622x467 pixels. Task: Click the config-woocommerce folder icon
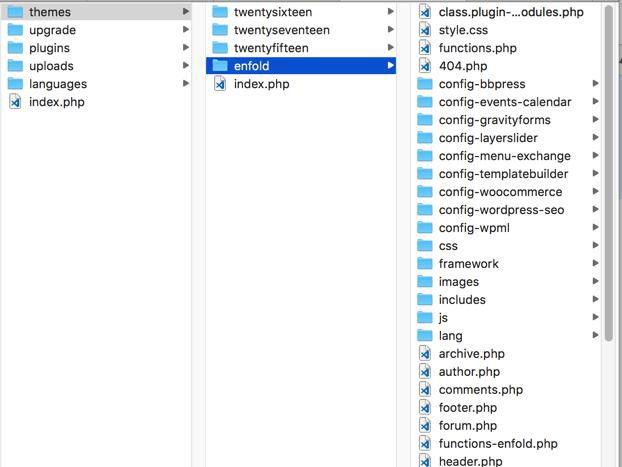pos(424,192)
